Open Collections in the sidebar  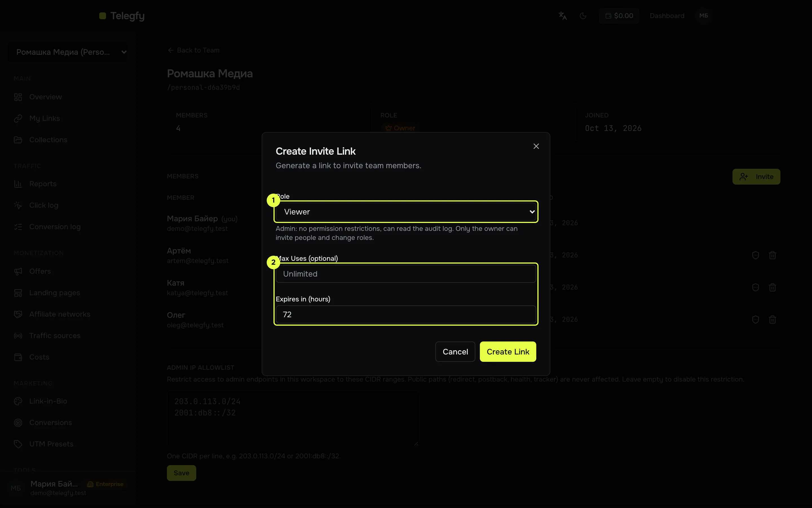[x=48, y=140]
